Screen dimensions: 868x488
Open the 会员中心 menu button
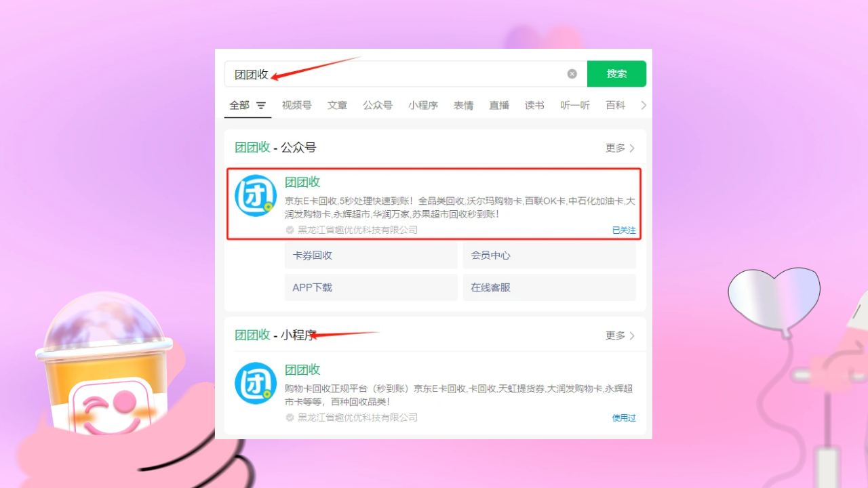(x=549, y=256)
